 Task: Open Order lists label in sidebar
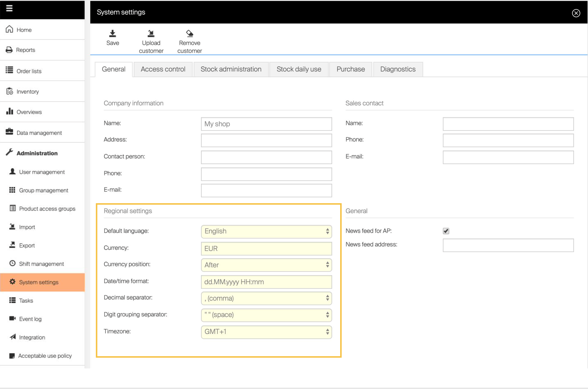point(29,71)
